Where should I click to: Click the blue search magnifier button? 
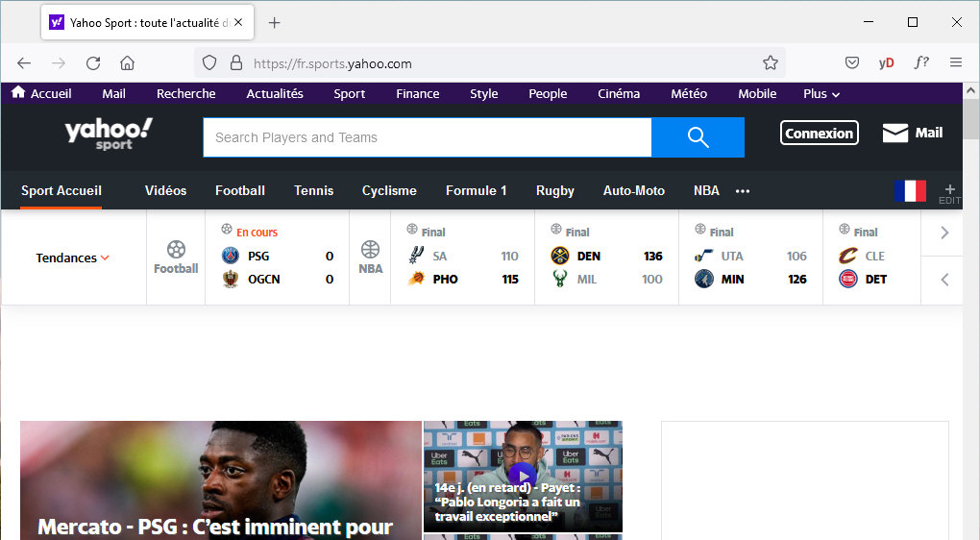point(698,137)
